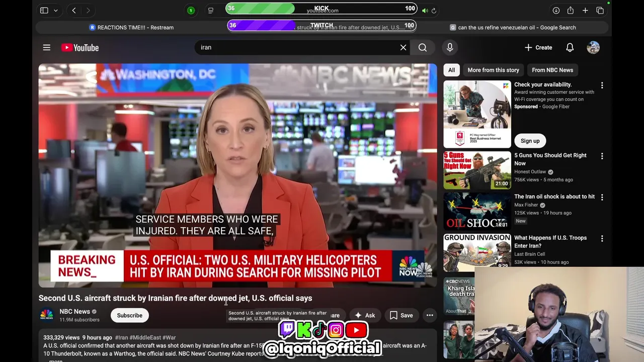Open The Iran oil shock video title
The width and height of the screenshot is (644, 362).
click(x=554, y=197)
